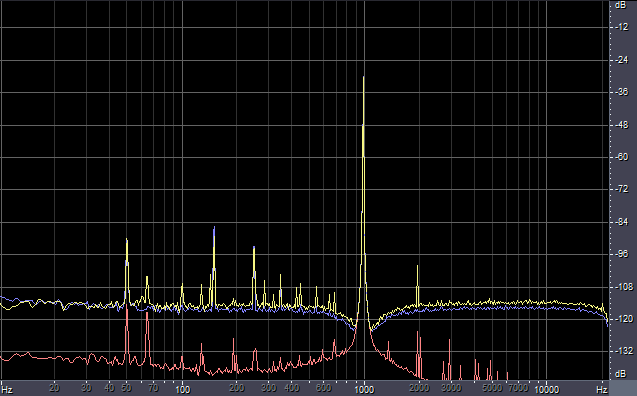The width and height of the screenshot is (637, 396).
Task: Click the -84 dB scale label
Action: point(622,222)
